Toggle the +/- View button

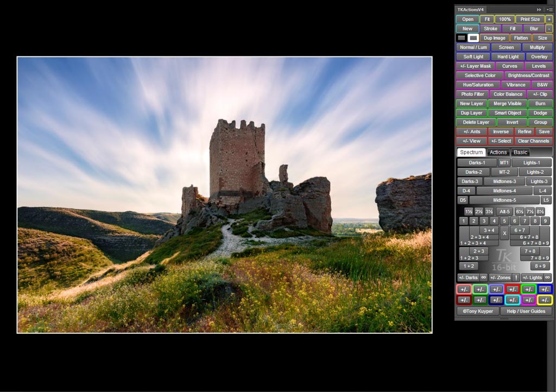[471, 141]
